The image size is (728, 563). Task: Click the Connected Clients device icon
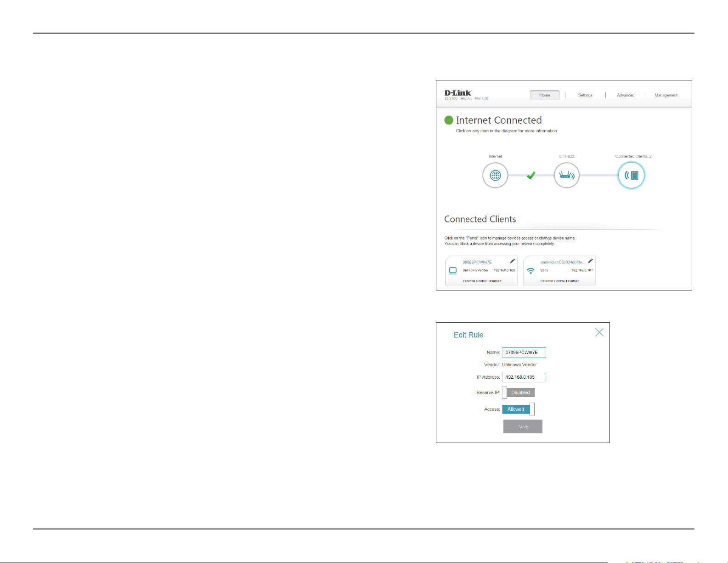(632, 175)
